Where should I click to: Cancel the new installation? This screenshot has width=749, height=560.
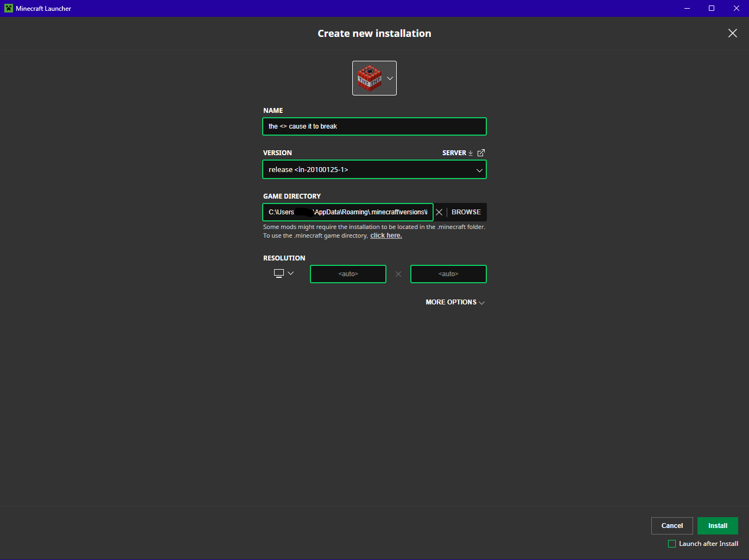tap(672, 526)
